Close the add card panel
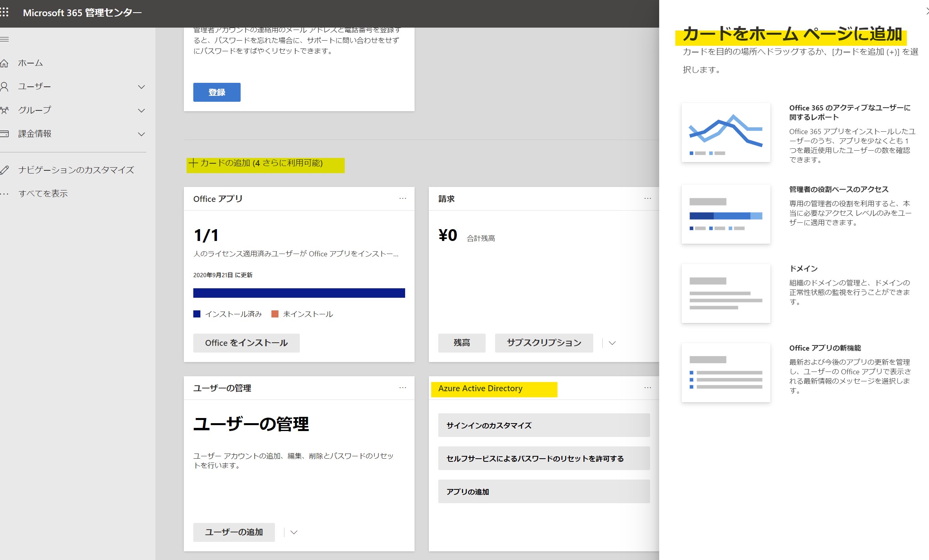Screen dimensions: 929x560 pos(927,12)
